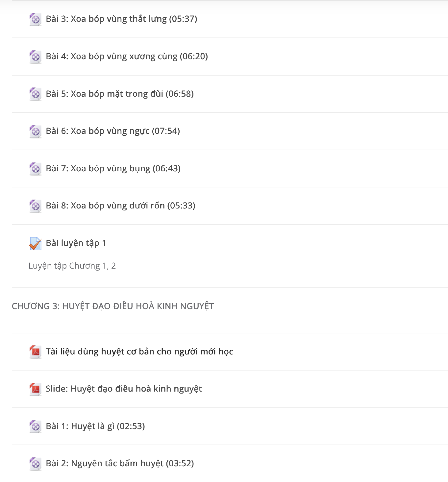Viewport: 448px width, 482px height.
Task: Open Tài liệu dùng huyệt cơ bản document
Action: 139,351
